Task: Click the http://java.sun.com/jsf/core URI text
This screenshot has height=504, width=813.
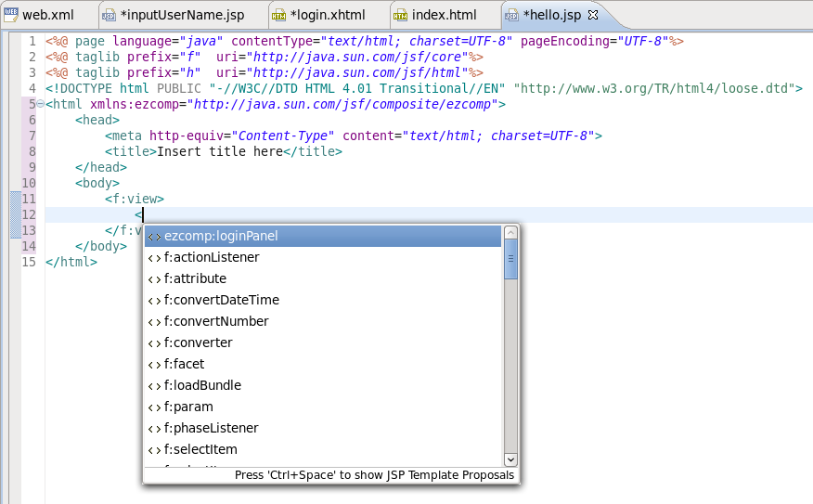Action: 357,57
